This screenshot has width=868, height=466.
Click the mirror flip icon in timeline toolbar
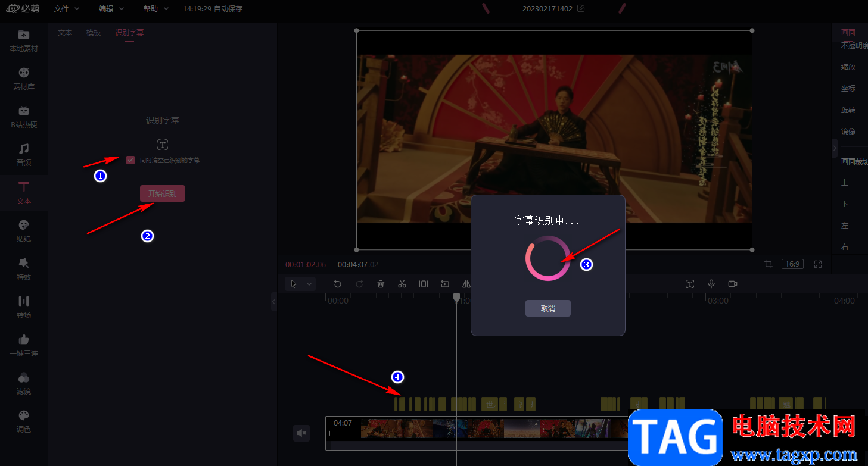[466, 284]
